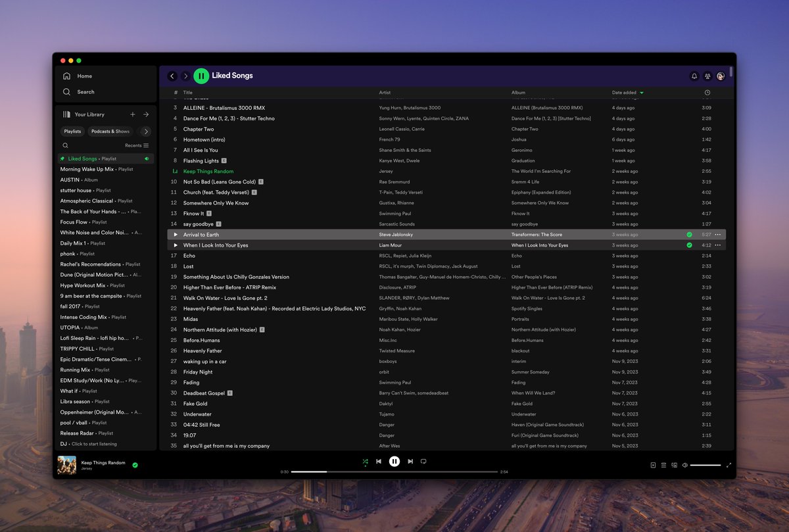789x532 pixels.
Task: Sort by duration clock icon
Action: point(707,93)
